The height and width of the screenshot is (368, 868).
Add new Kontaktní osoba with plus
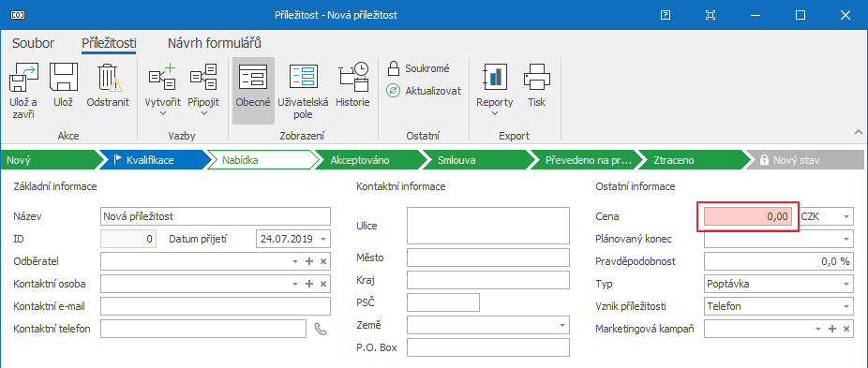click(x=309, y=284)
